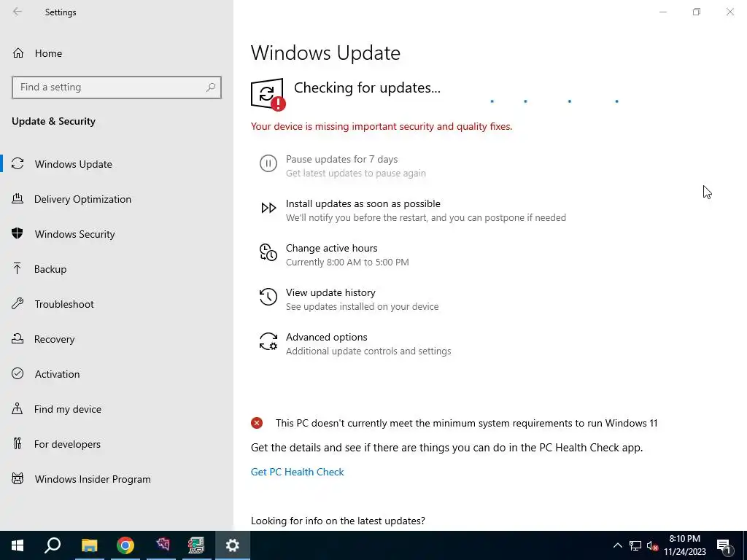
Task: Open the Windows Start menu
Action: coord(18,545)
